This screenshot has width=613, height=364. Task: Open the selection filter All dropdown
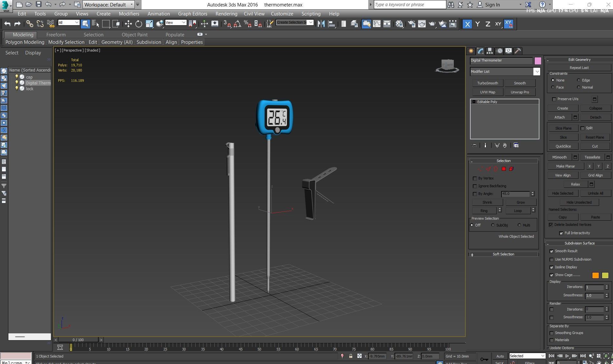pos(69,23)
